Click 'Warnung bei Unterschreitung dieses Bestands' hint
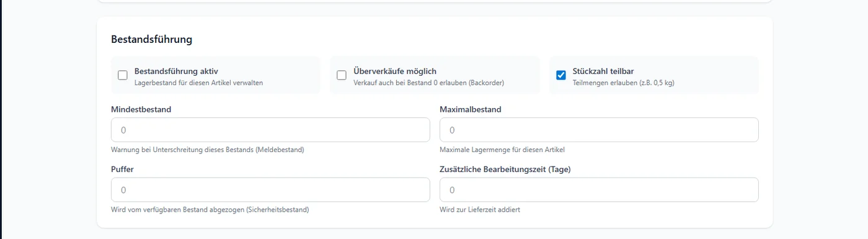This screenshot has width=868, height=239. pyautogui.click(x=182, y=150)
